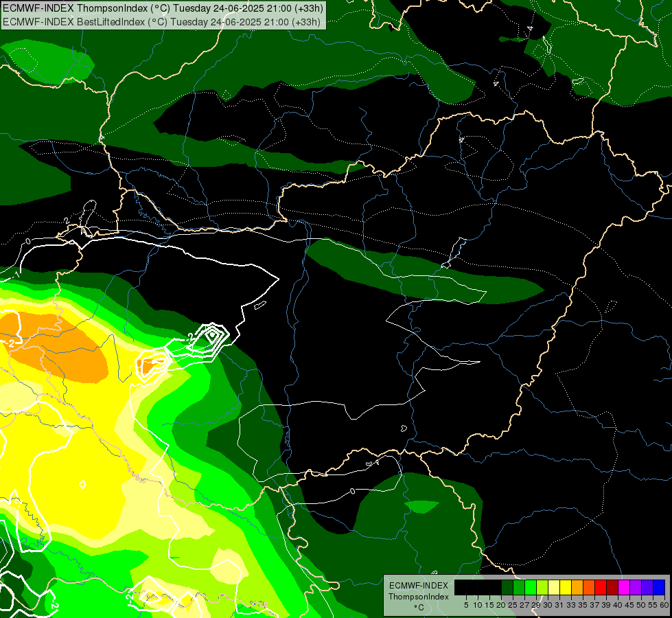Select bright red 37-39 legend swatch
This screenshot has height=618, width=672.
click(601, 587)
